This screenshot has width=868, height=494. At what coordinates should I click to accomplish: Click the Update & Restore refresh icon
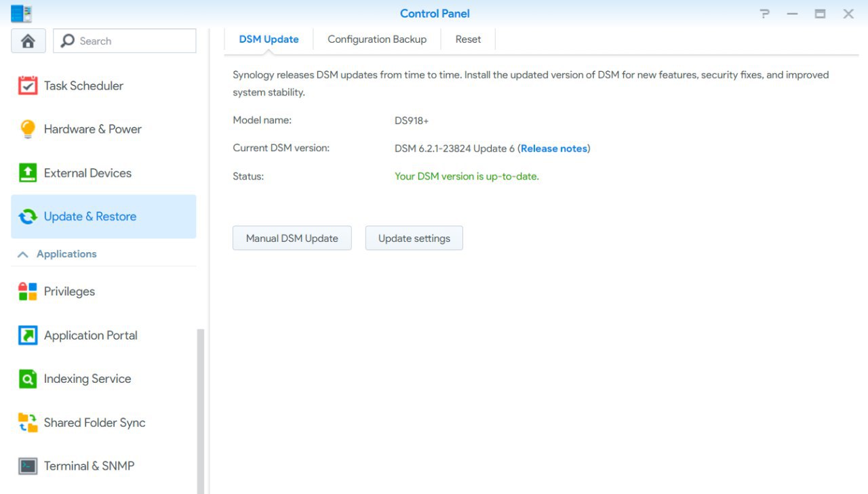(x=28, y=217)
